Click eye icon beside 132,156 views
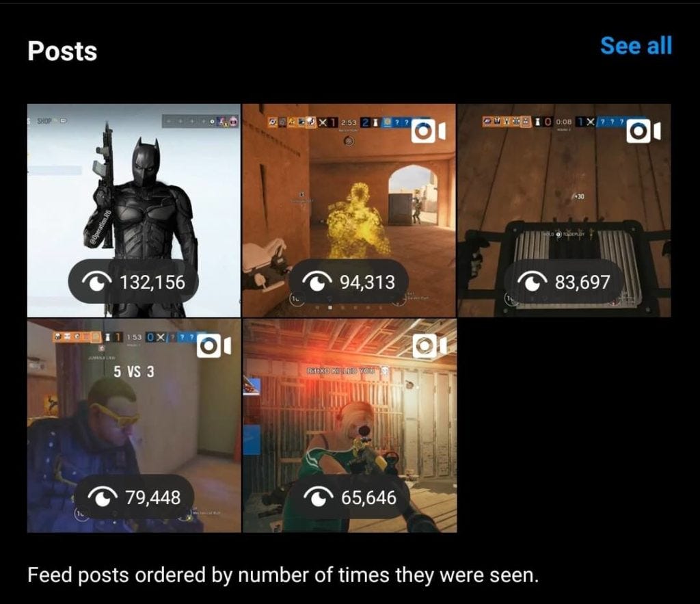700x604 pixels. (x=97, y=281)
